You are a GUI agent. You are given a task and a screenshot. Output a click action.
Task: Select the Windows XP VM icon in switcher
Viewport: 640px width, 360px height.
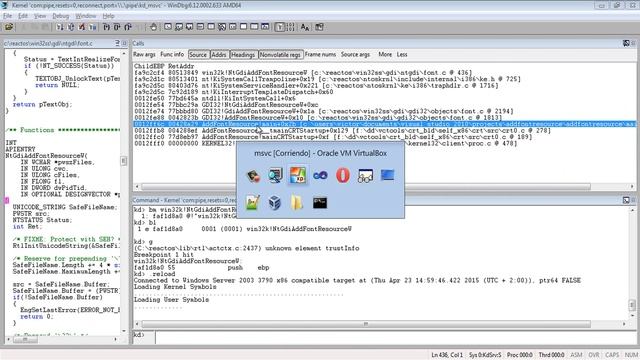[298, 176]
